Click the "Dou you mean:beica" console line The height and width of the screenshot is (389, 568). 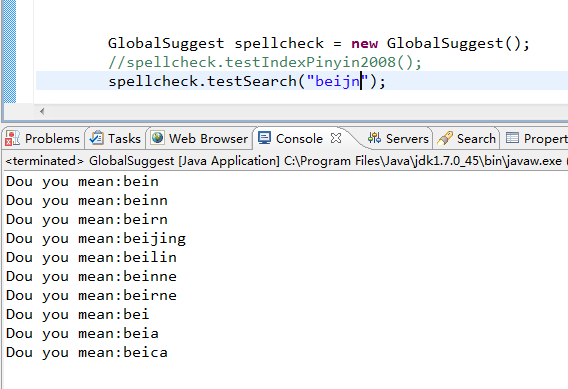tap(87, 352)
